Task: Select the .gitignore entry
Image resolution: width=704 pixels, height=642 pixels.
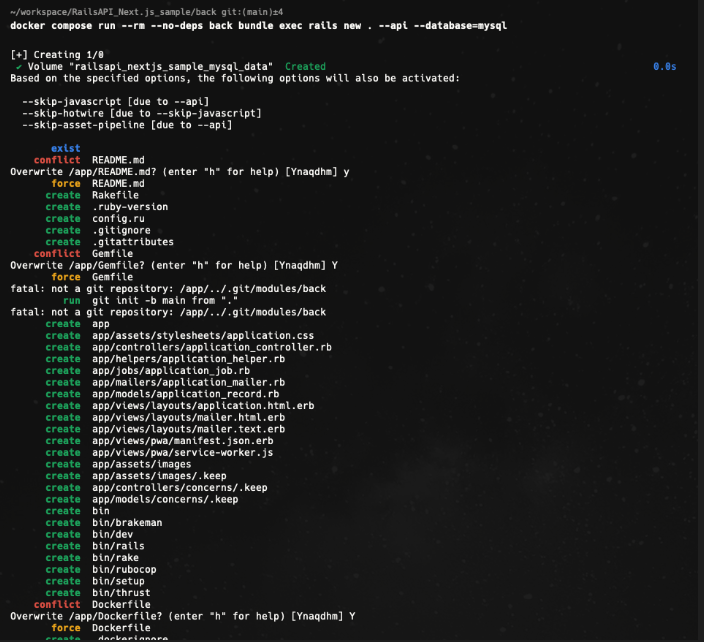Action: tap(121, 230)
